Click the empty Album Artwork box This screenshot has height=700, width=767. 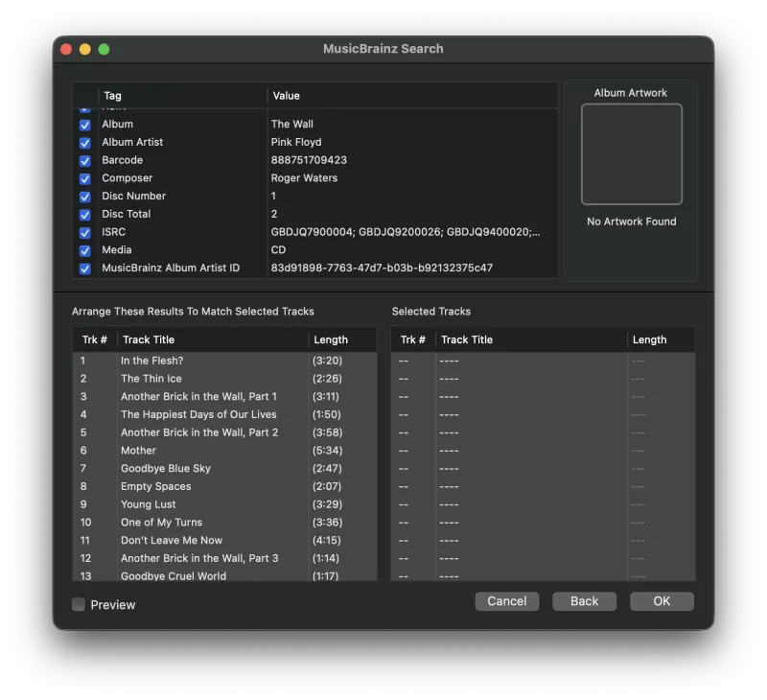tap(632, 154)
